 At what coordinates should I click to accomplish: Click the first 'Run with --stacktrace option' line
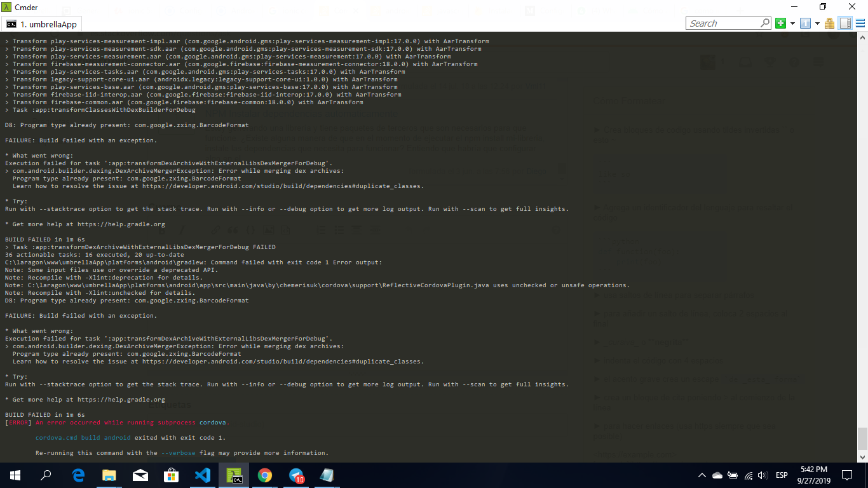287,209
